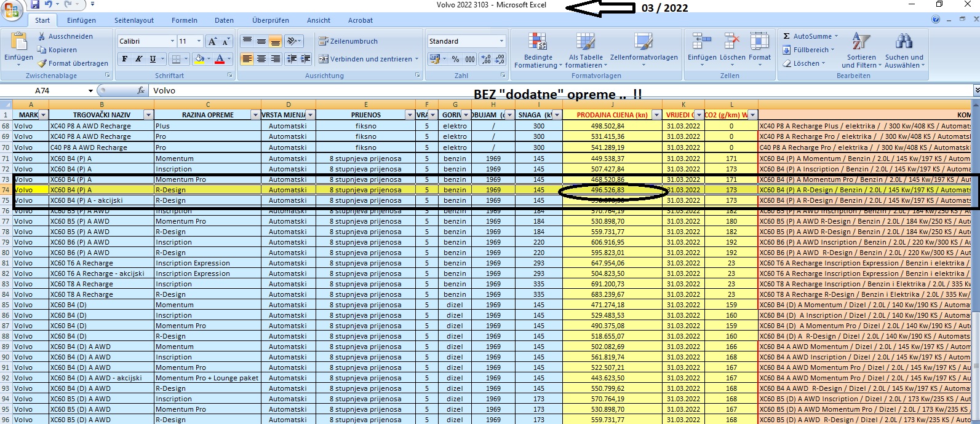Click the Zellen group Löschen button
Viewport: 980px width, 424px height.
point(732,48)
